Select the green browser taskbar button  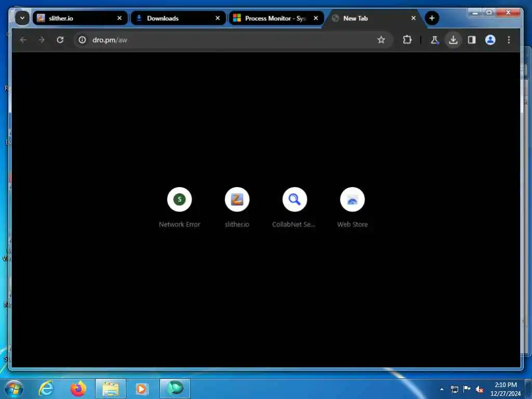tap(175, 389)
